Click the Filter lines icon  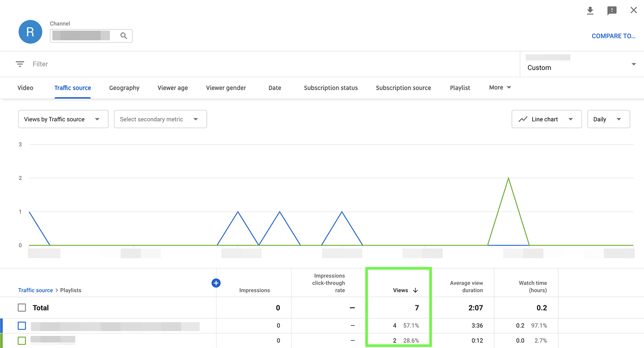(20, 64)
